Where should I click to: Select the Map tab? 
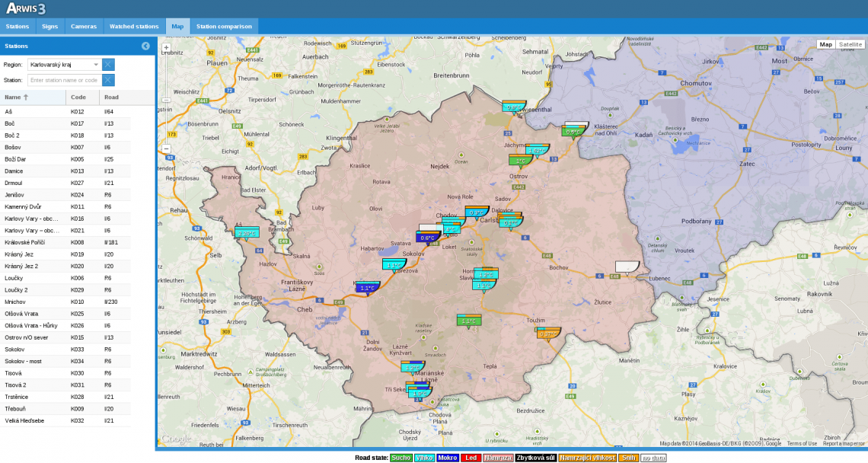177,27
